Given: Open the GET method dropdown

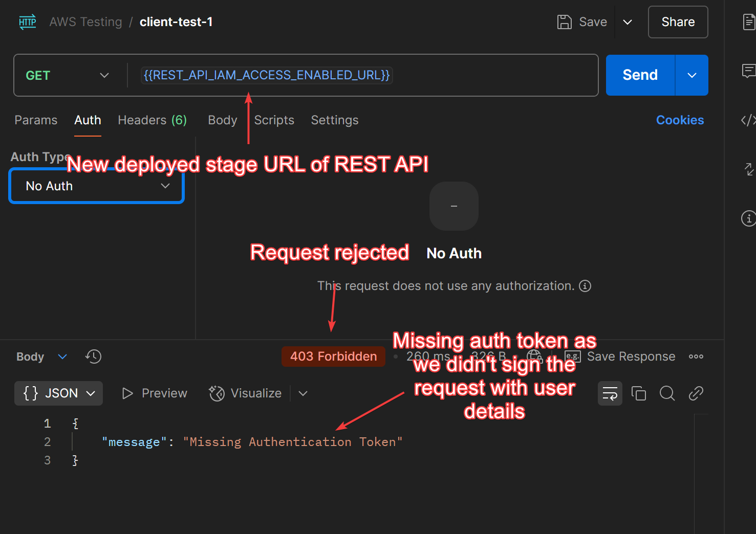Looking at the screenshot, I should click(x=68, y=75).
